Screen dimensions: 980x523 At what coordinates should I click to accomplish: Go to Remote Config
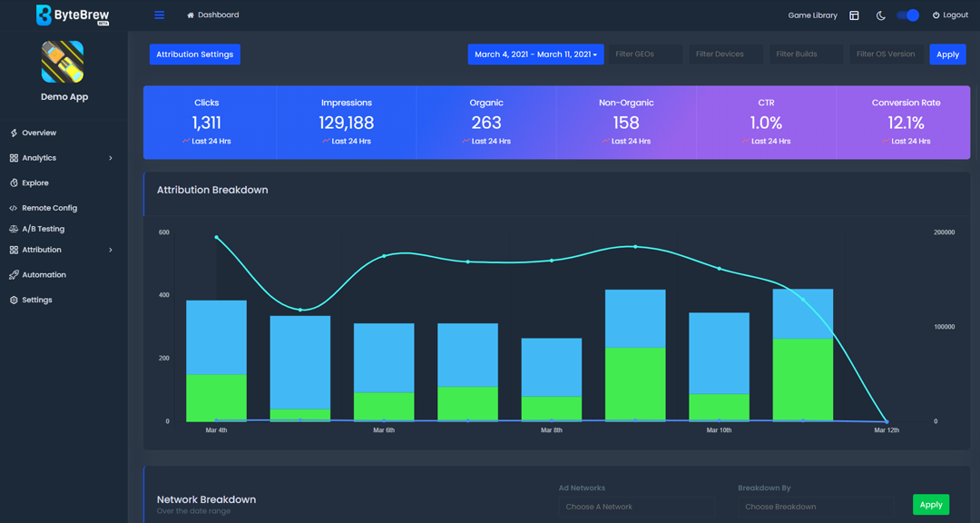point(49,208)
